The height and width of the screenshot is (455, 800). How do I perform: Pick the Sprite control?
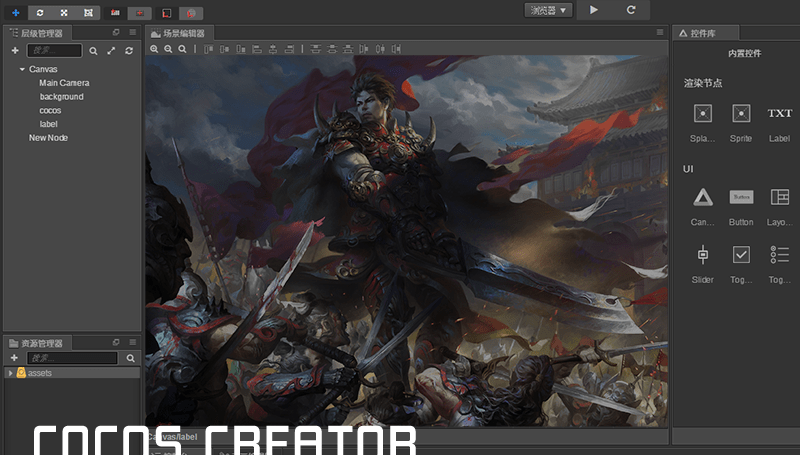741,113
